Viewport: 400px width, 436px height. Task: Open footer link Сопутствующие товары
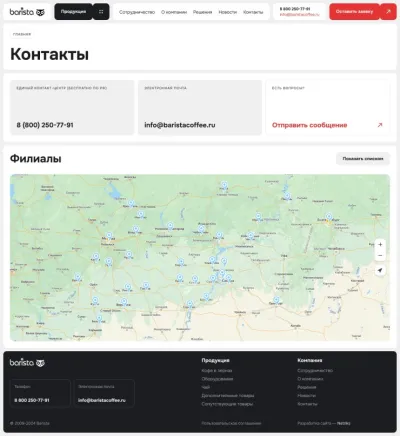227,404
